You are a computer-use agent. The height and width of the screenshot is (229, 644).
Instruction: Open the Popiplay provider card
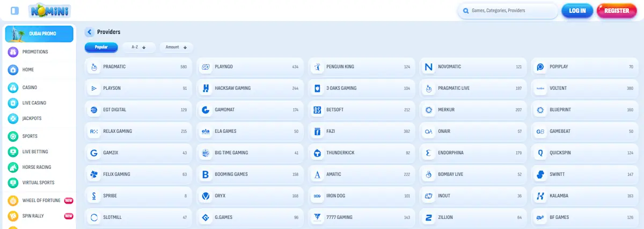point(585,67)
